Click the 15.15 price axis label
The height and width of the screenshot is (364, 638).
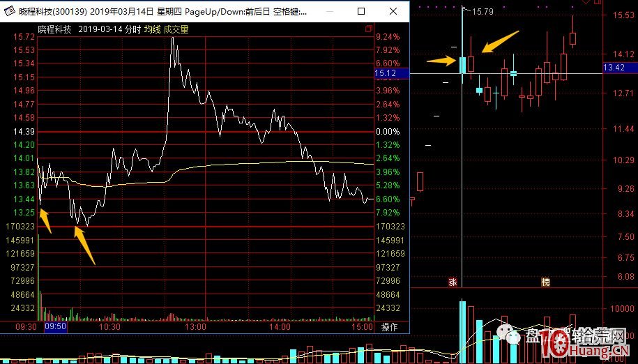(24, 77)
